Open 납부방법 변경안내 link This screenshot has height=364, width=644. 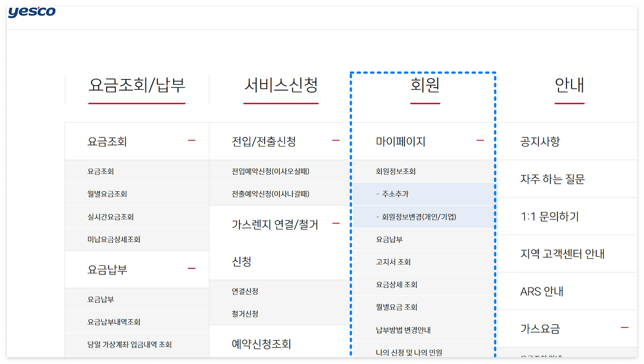point(404,330)
